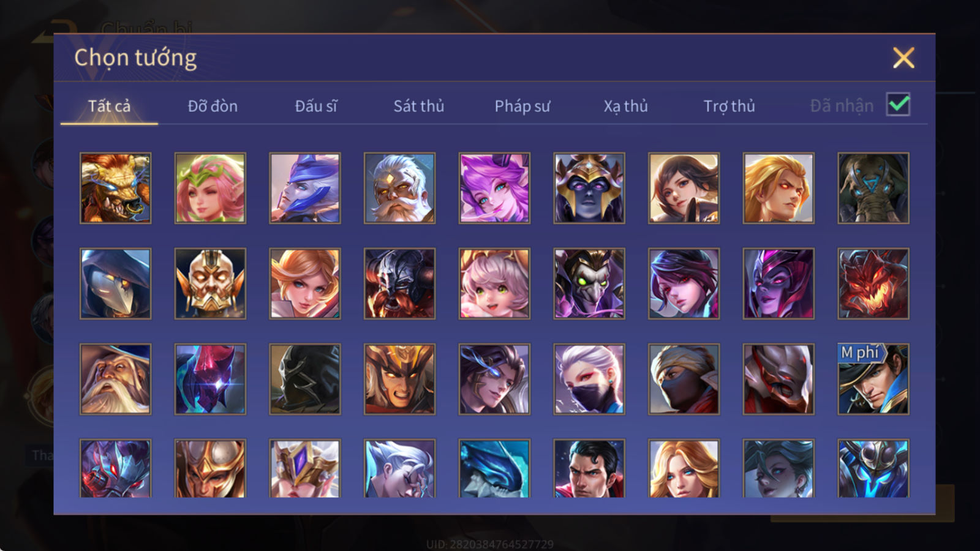980x551 pixels.
Task: Show the Pháp sư hero list
Action: tap(522, 106)
